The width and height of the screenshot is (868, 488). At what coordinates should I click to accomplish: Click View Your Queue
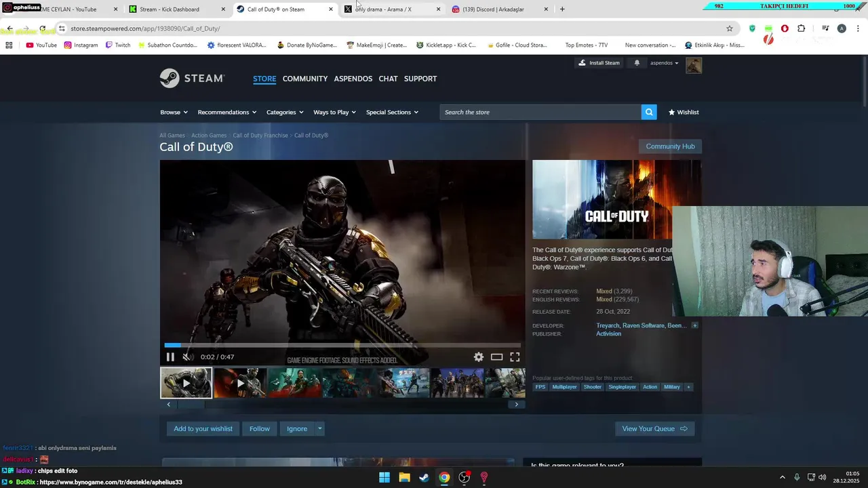tap(654, 428)
